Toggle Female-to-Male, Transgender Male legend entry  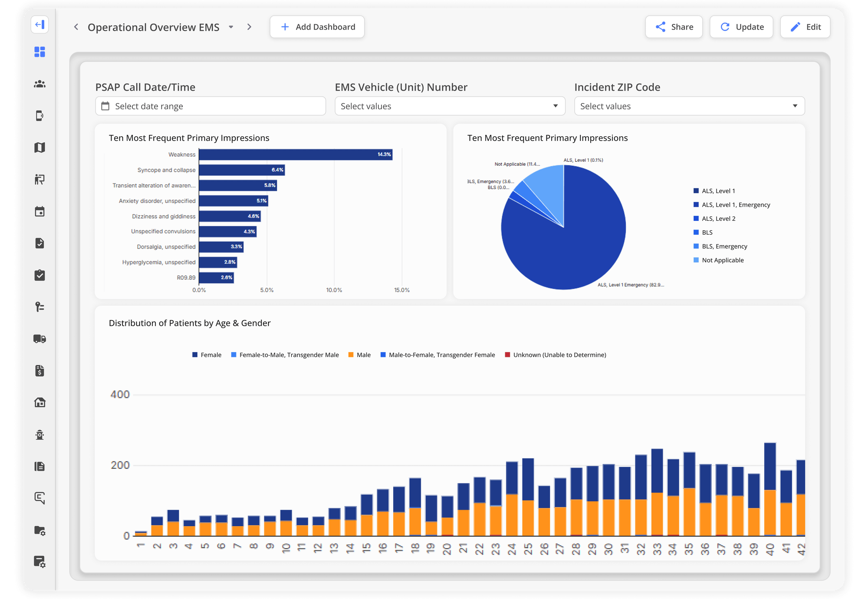click(285, 355)
